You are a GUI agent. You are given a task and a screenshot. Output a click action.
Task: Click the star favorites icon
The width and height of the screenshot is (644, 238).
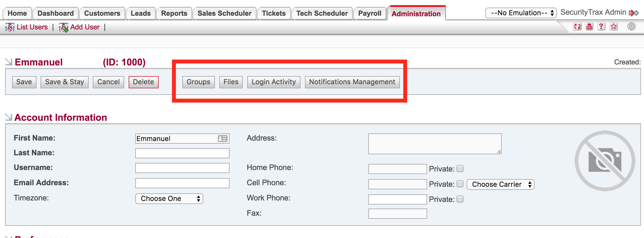[x=614, y=27]
